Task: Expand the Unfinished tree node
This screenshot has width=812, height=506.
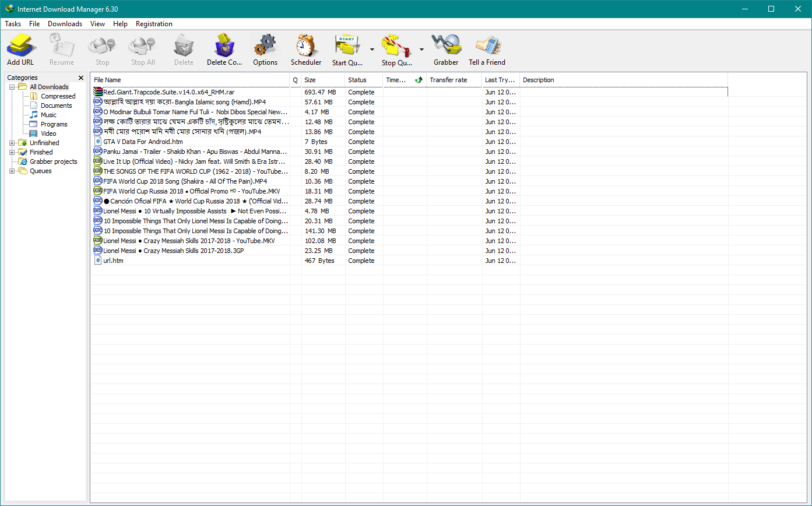Action: [12, 143]
